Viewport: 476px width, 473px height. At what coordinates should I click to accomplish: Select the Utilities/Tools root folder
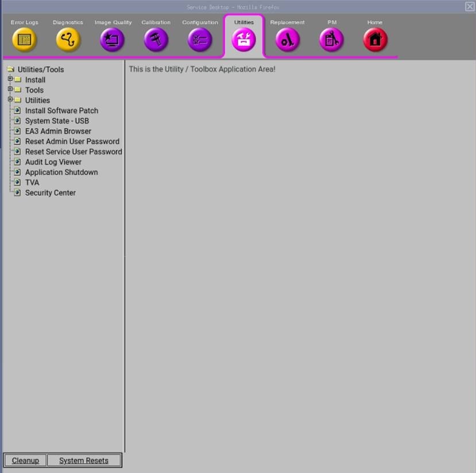click(x=40, y=69)
